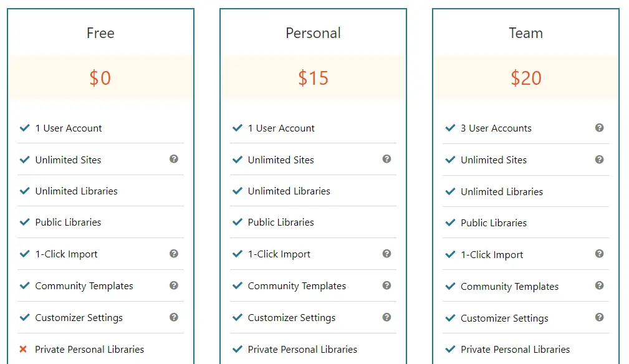
Task: Click Private Personal Libraries in Personal plan
Action: [x=302, y=350]
